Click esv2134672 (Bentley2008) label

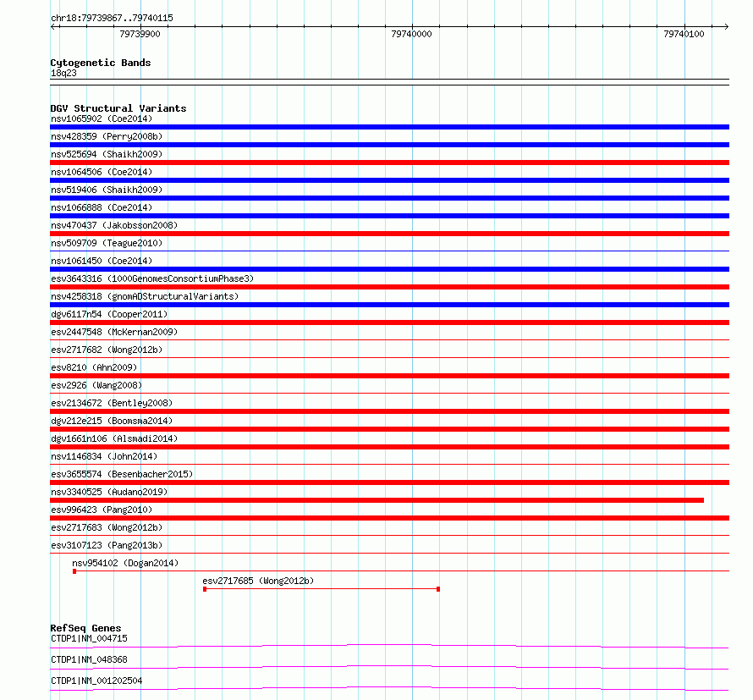coord(112,403)
